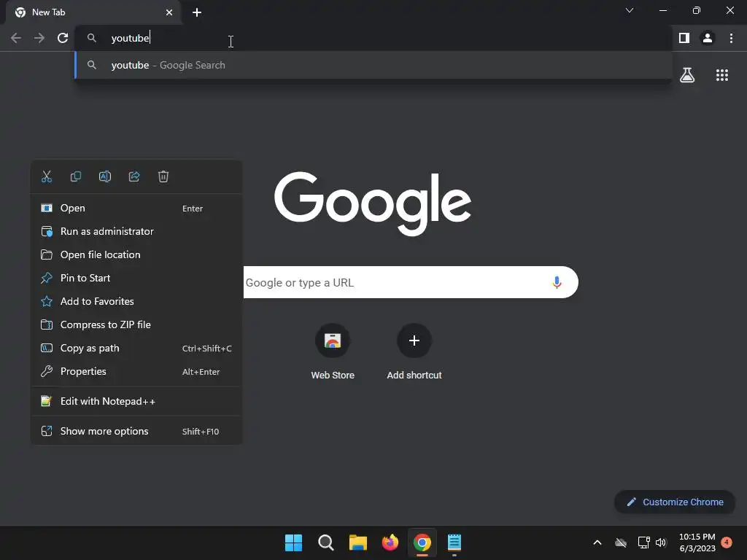Select Add to Favorites
This screenshot has height=560, width=747.
click(x=136, y=301)
